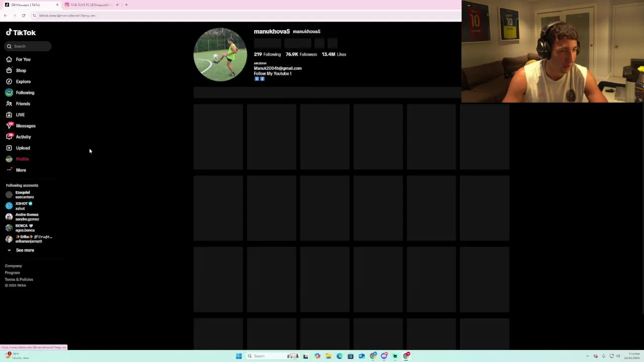644x362 pixels.
Task: Open XSHOT following account
Action: coord(19,206)
